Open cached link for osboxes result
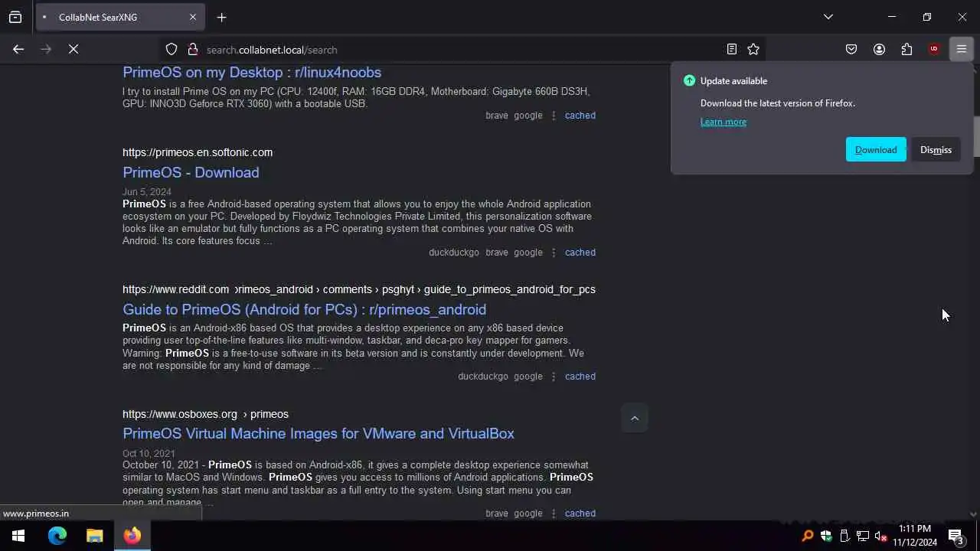Viewport: 980px width, 551px height. pyautogui.click(x=580, y=514)
